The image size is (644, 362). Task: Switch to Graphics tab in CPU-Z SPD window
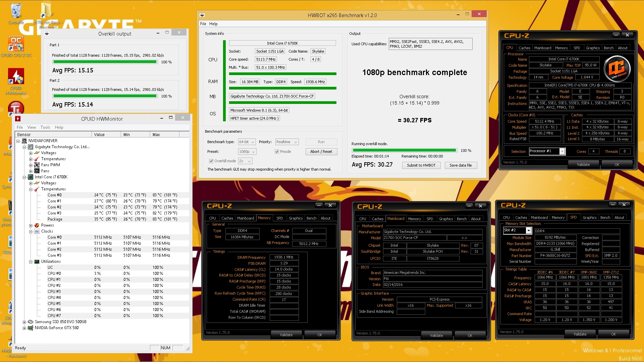589,218
